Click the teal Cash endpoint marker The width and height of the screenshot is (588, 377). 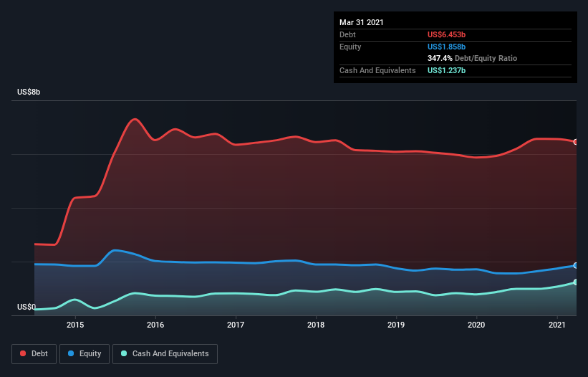pyautogui.click(x=576, y=282)
